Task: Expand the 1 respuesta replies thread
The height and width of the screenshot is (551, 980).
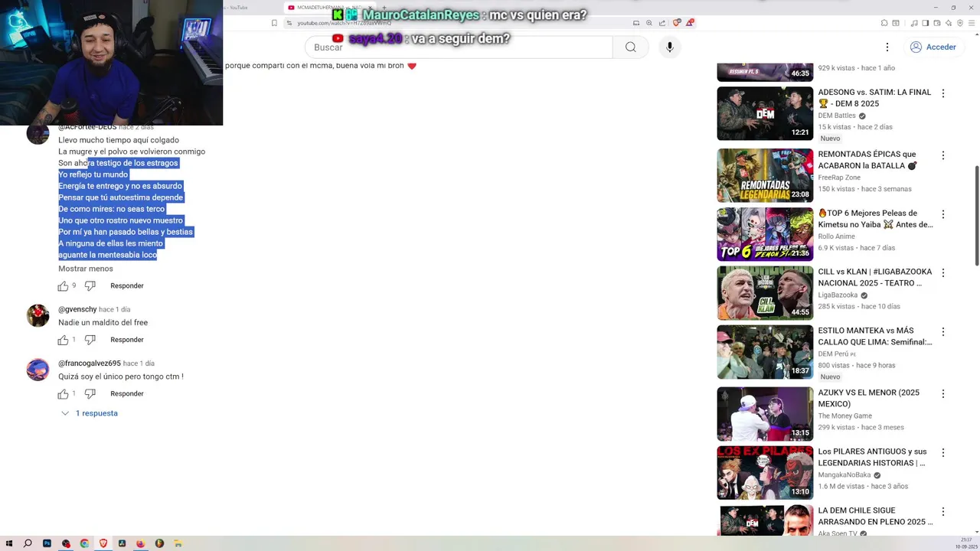Action: (90, 413)
